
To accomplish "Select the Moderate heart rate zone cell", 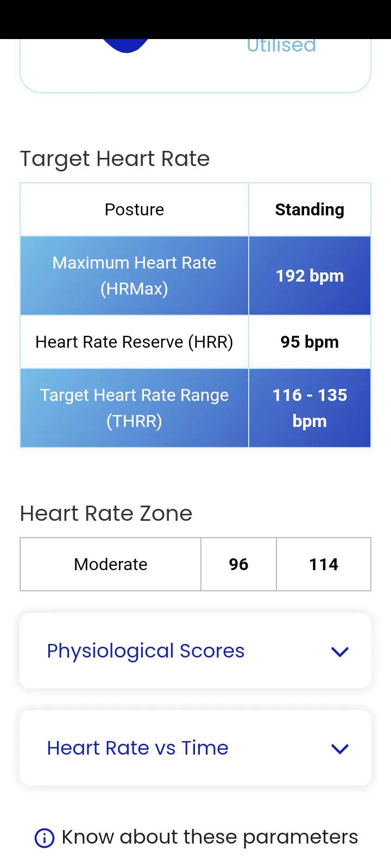I will pyautogui.click(x=111, y=564).
